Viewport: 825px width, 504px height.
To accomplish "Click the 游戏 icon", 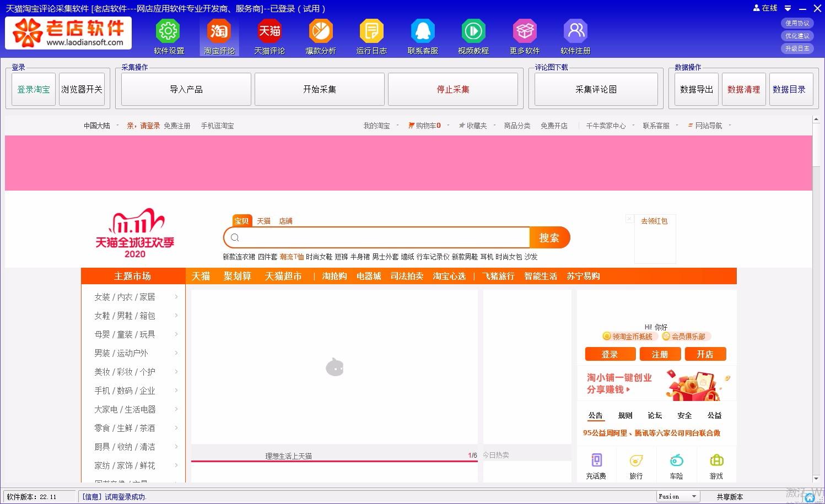I will tap(716, 460).
